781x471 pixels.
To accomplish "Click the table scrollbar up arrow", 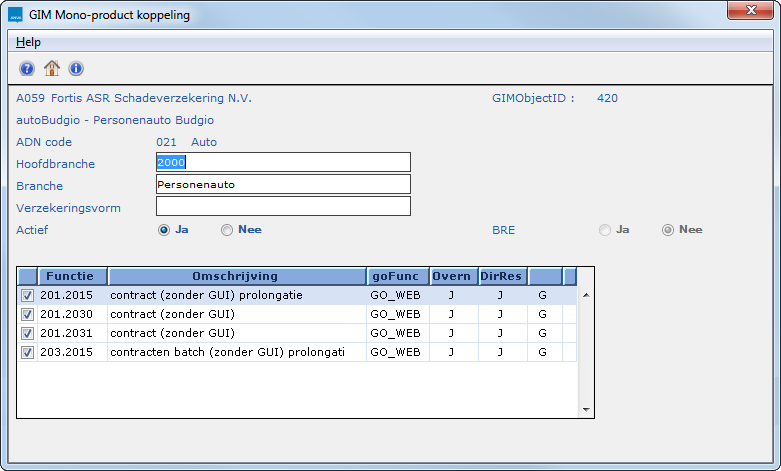I will tap(586, 296).
